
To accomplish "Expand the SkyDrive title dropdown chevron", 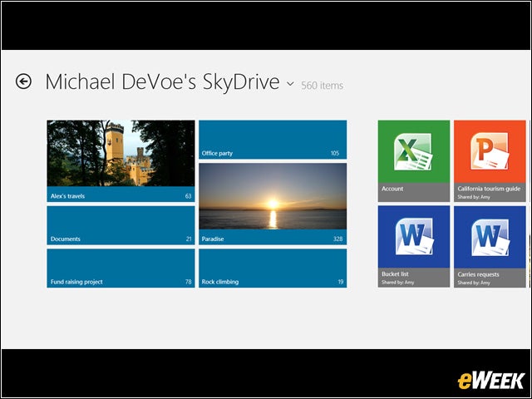I will point(290,83).
